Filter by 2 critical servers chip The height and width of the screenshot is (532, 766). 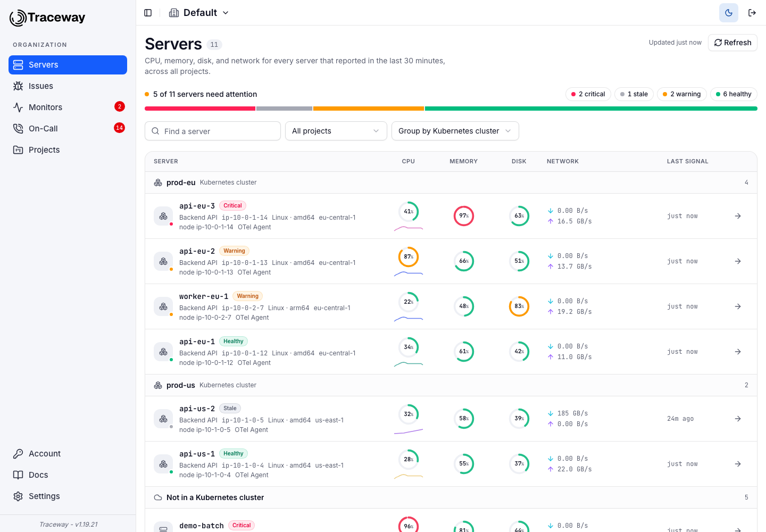(x=588, y=94)
